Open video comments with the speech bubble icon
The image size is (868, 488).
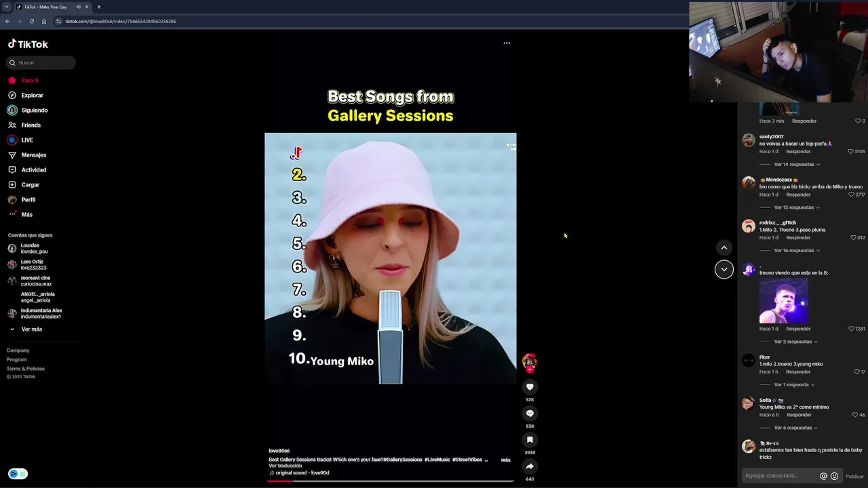[x=530, y=413]
